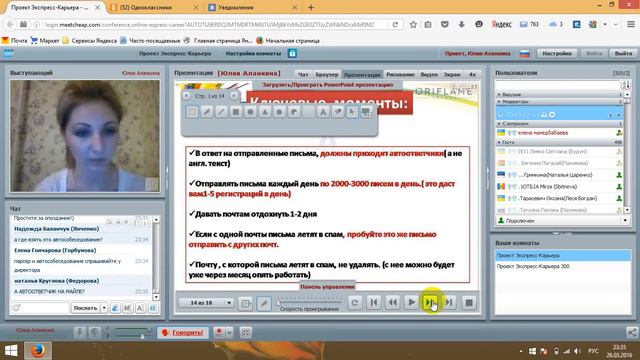The image size is (640, 360).
Task: Toggle the drawing pencil in control panel
Action: click(264, 303)
